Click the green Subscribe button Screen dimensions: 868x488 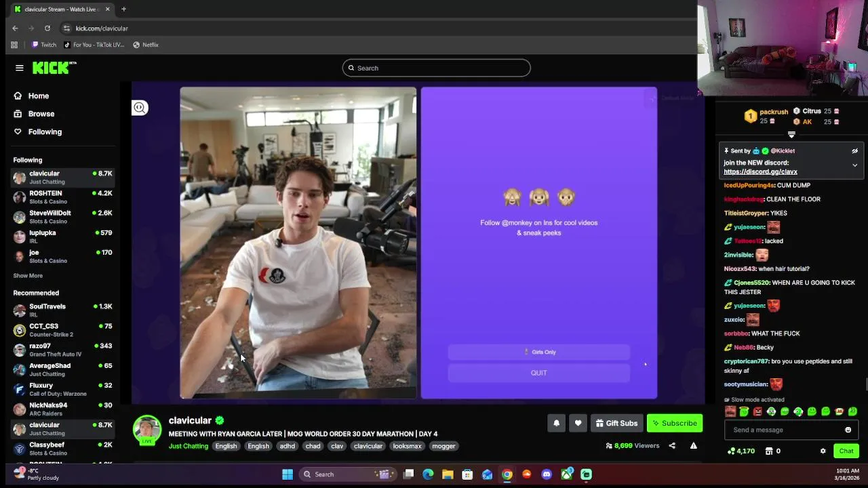[x=675, y=423]
